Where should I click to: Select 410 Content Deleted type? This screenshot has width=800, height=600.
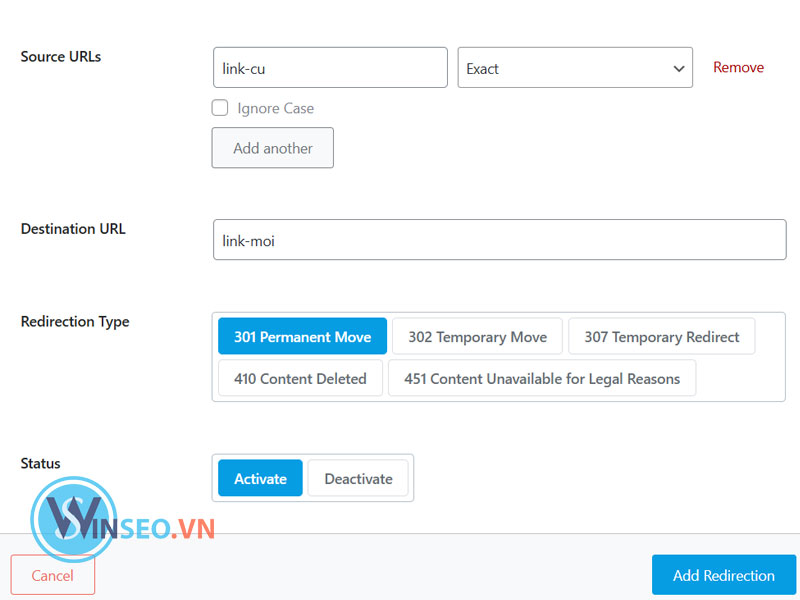[x=299, y=378]
